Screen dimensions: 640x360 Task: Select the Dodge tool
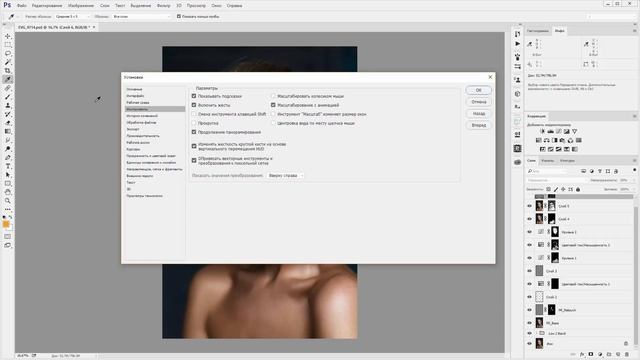[8, 149]
